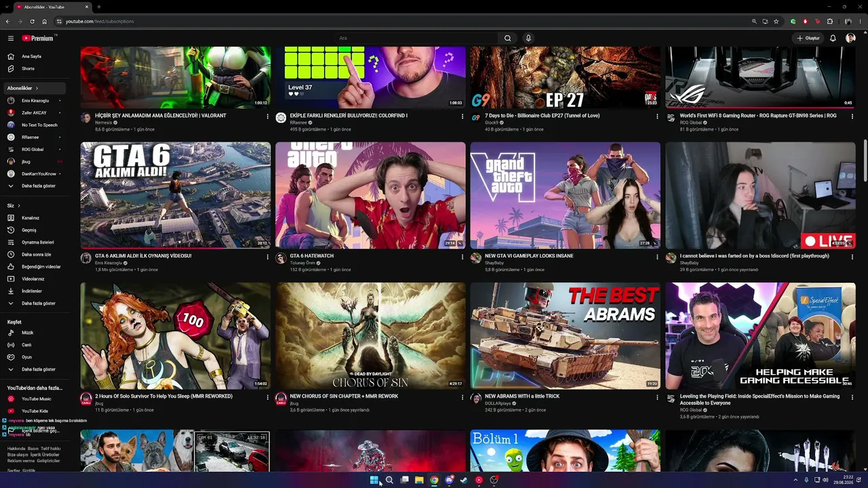Viewport: 868px width, 488px height.
Task: Reload the page in browser toolbar
Action: pos(32,21)
